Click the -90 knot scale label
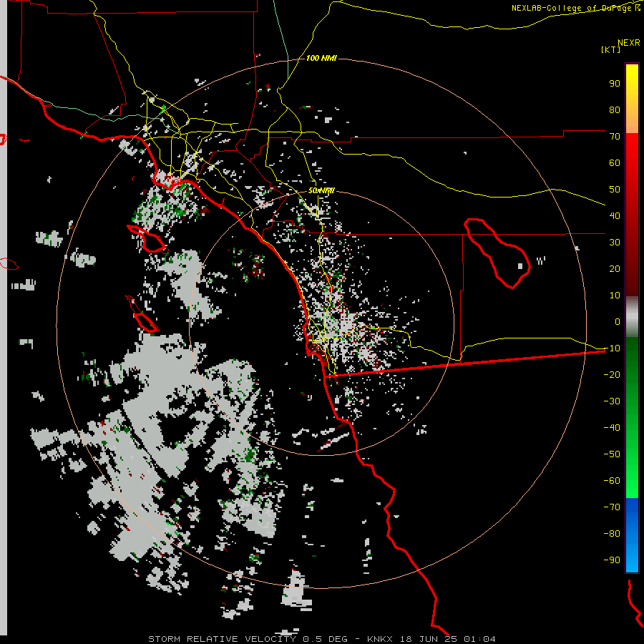 pyautogui.click(x=612, y=560)
